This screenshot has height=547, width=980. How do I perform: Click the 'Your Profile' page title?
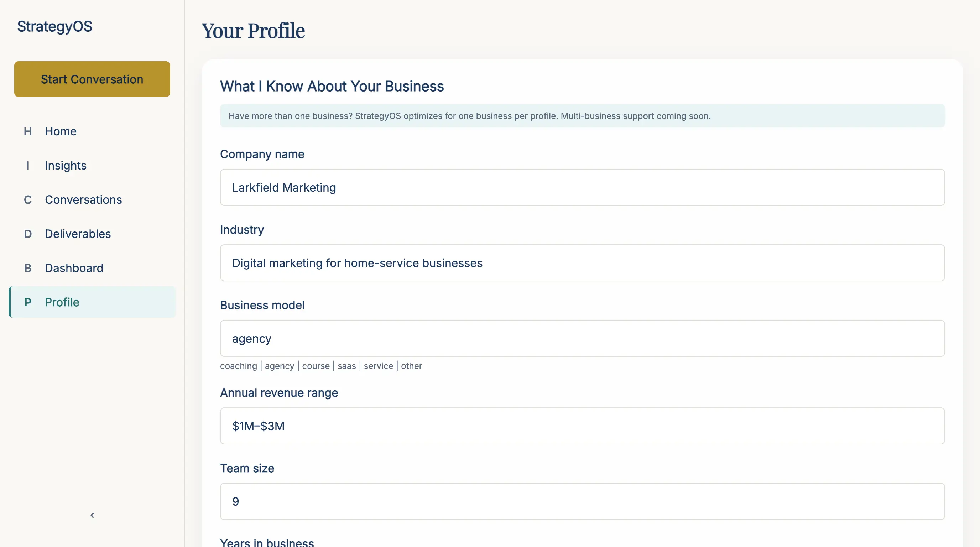click(254, 30)
